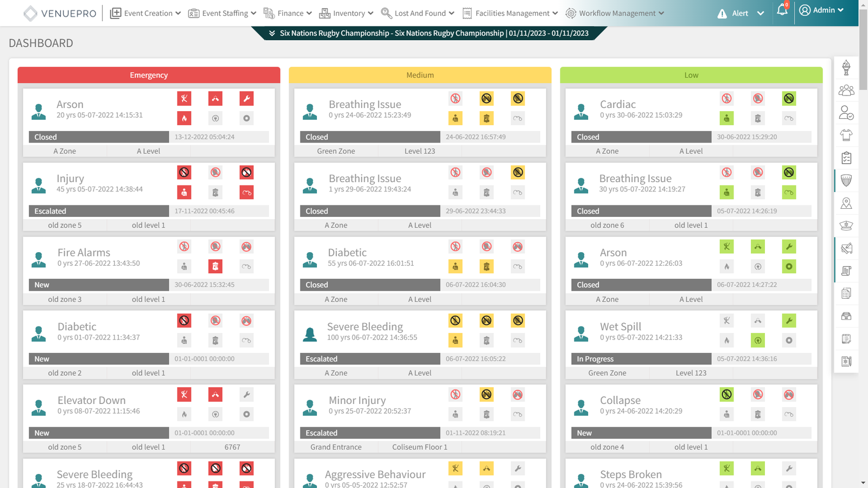This screenshot has height=488, width=868.
Task: Open the Finance menu
Action: [x=288, y=13]
